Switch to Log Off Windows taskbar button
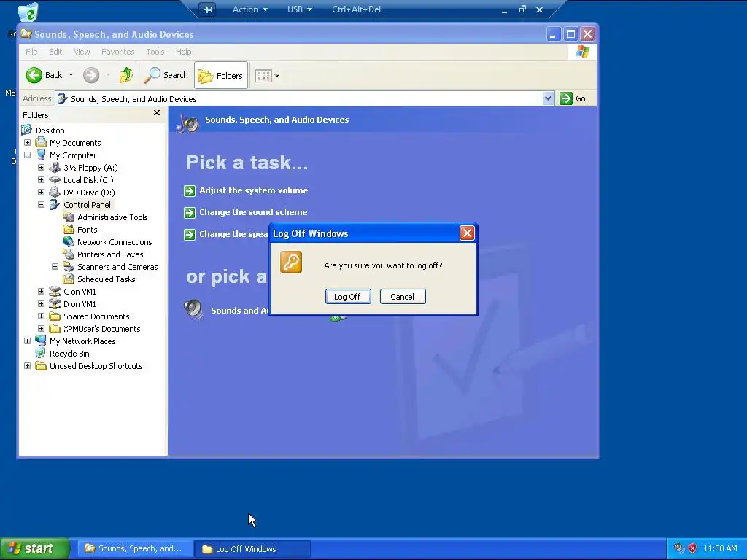This screenshot has width=747, height=560. coord(252,548)
